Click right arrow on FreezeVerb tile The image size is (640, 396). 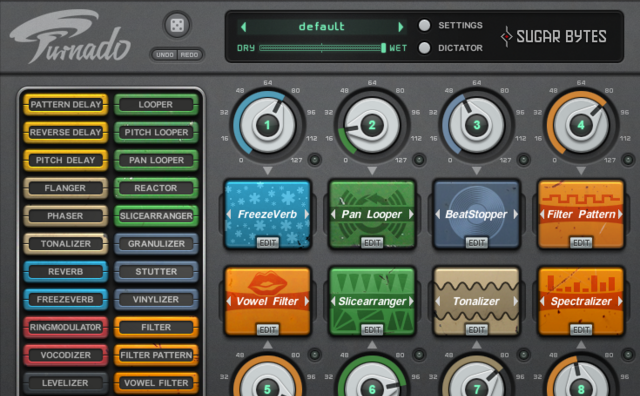(307, 214)
